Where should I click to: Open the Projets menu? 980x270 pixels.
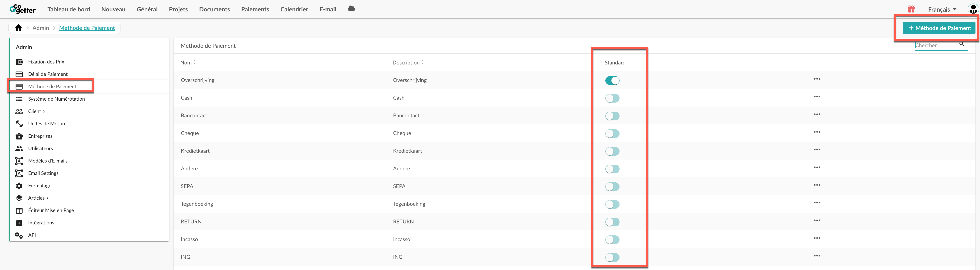pyautogui.click(x=178, y=9)
